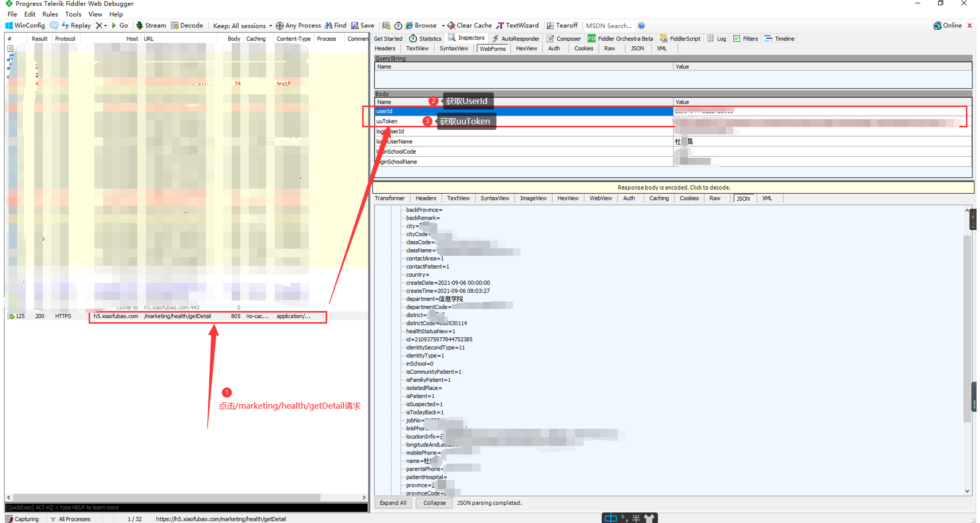Select response ImageView tab
This screenshot has width=980, height=523.
point(533,198)
